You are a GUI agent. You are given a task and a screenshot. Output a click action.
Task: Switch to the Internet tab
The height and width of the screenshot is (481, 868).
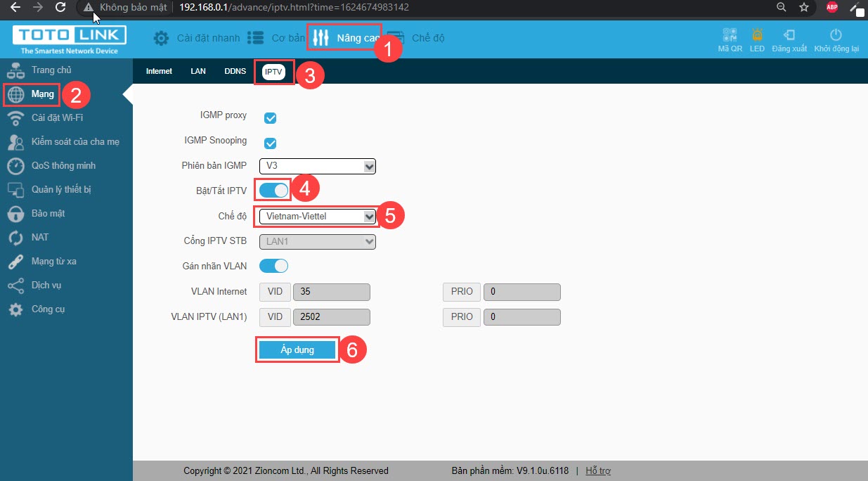[x=159, y=71]
